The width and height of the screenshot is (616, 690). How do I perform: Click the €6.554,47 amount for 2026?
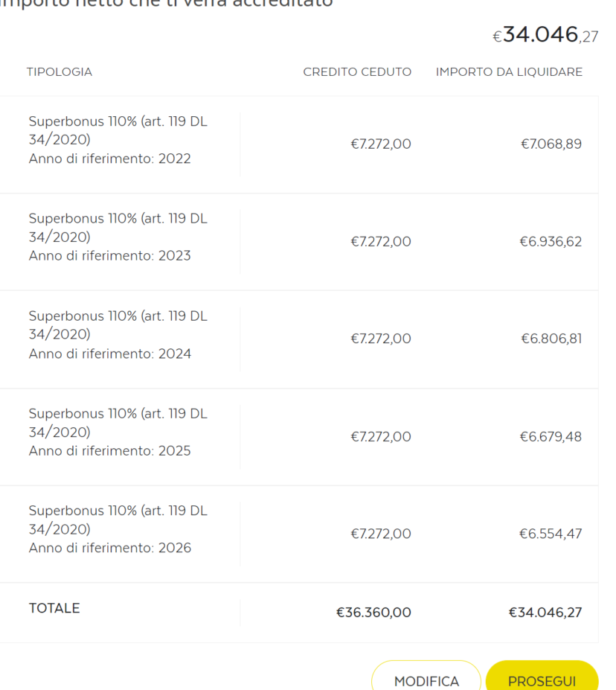click(x=551, y=534)
